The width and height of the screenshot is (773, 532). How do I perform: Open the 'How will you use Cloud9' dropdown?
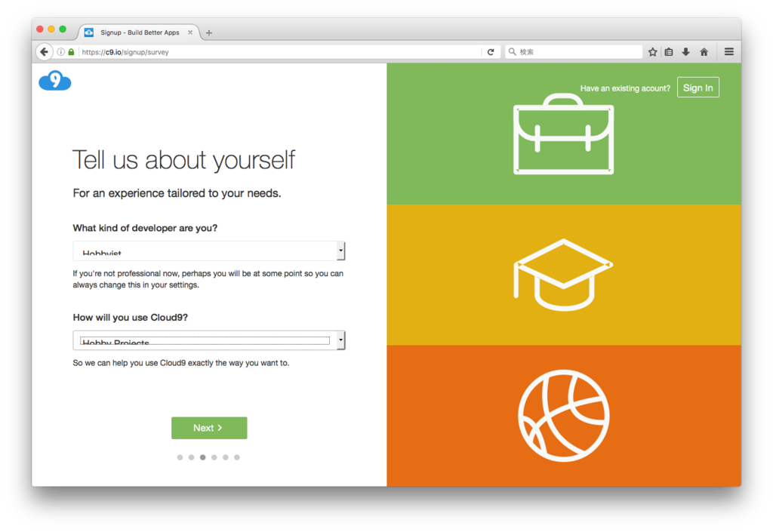(209, 340)
